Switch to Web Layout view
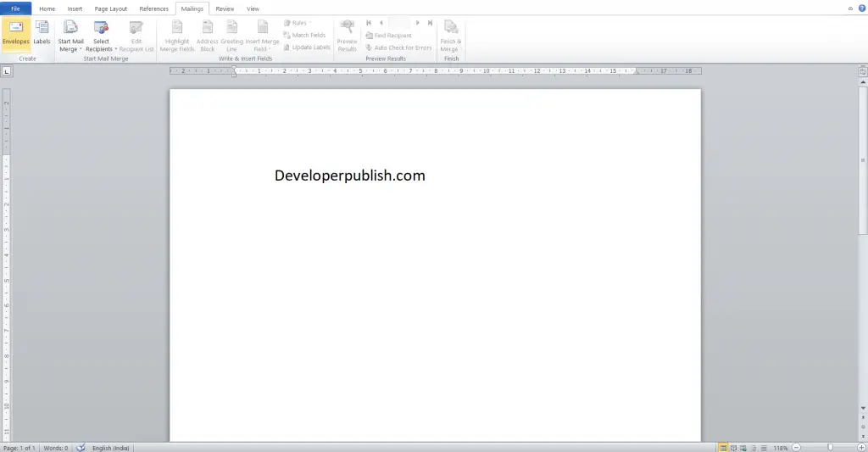Screen dimensions: 868x452 tap(743, 448)
